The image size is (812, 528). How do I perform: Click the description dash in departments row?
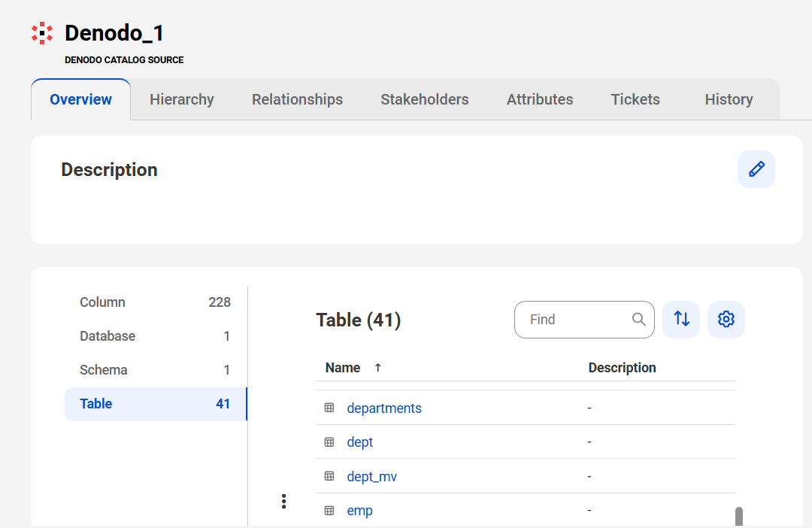click(589, 408)
